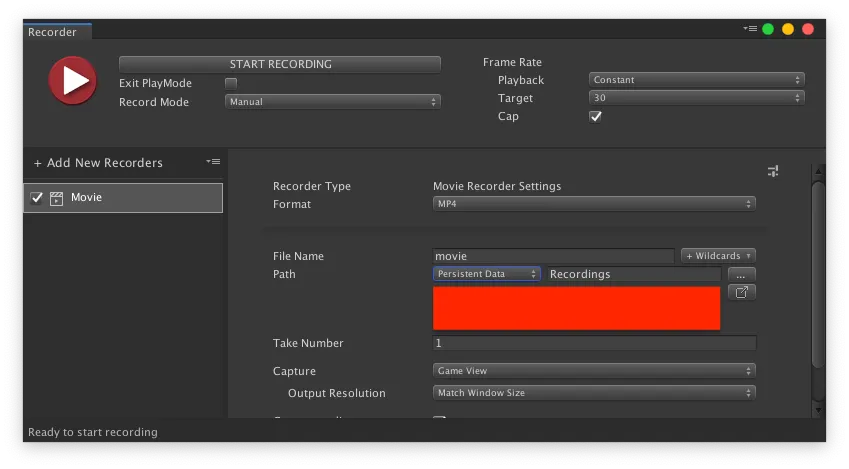The height and width of the screenshot is (469, 849).
Task: Click the Frame Rate heading label
Action: 512,62
